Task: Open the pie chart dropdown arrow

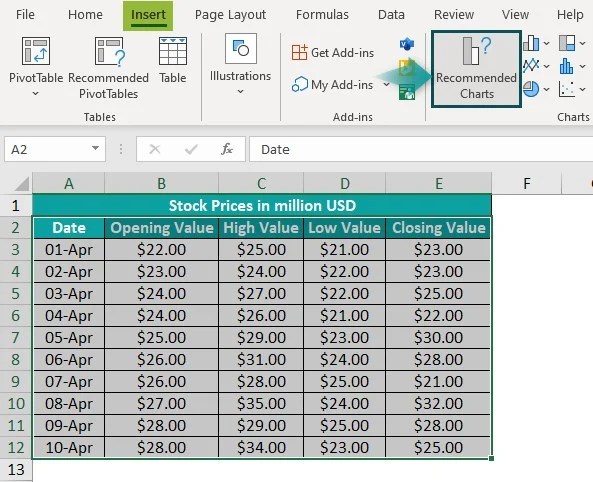Action: click(546, 90)
